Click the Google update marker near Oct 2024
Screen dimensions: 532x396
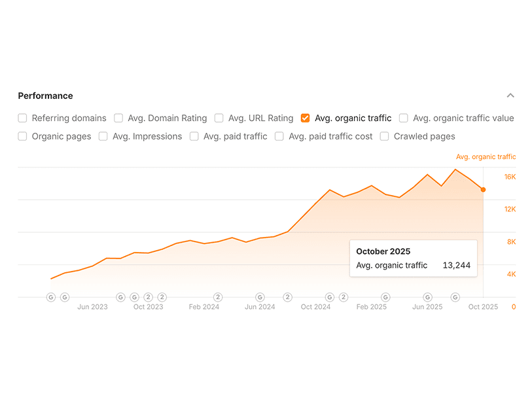330,297
